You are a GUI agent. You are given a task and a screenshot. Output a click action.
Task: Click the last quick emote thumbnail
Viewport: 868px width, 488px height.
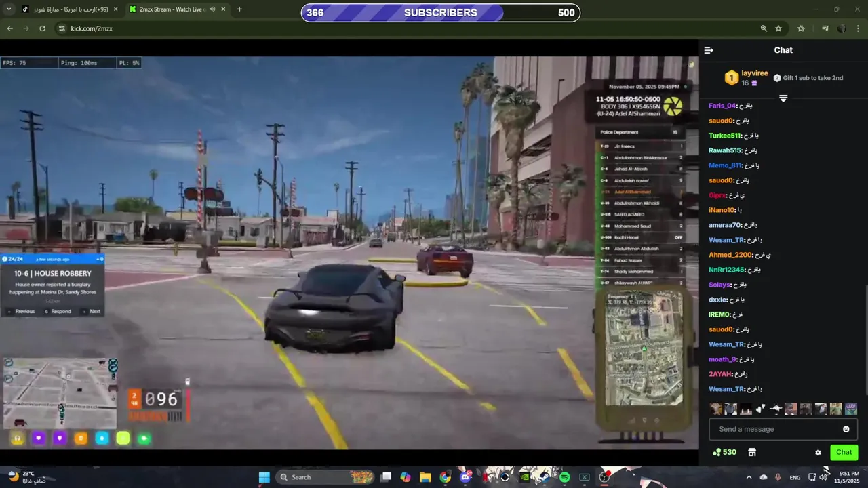coord(851,409)
